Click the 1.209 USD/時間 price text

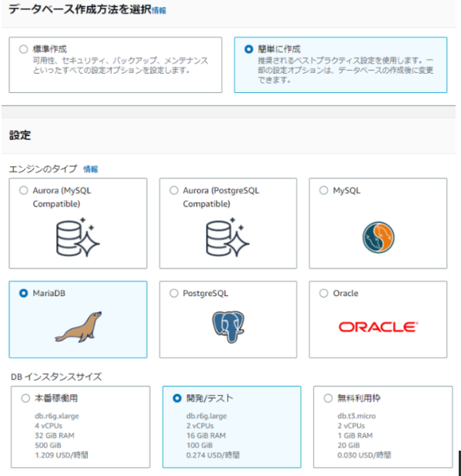tap(62, 455)
